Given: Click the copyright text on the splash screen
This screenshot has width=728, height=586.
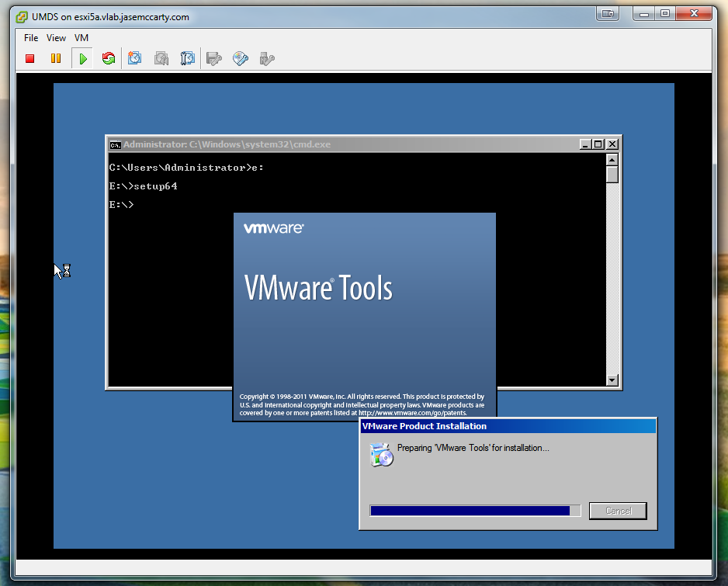Looking at the screenshot, I should pyautogui.click(x=362, y=404).
